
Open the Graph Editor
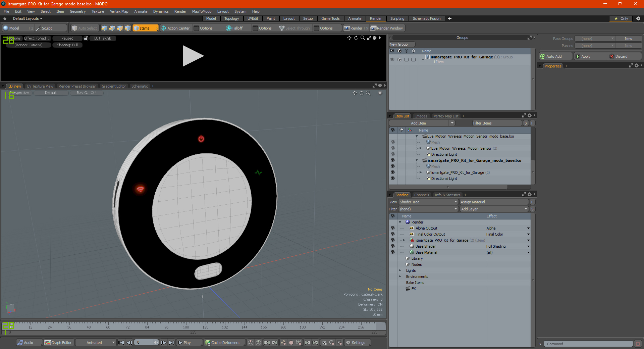click(58, 343)
